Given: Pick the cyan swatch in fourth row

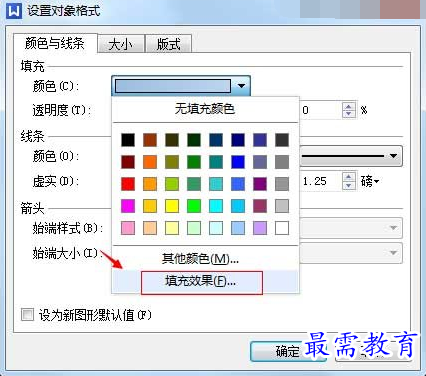Looking at the screenshot, I should [216, 206].
